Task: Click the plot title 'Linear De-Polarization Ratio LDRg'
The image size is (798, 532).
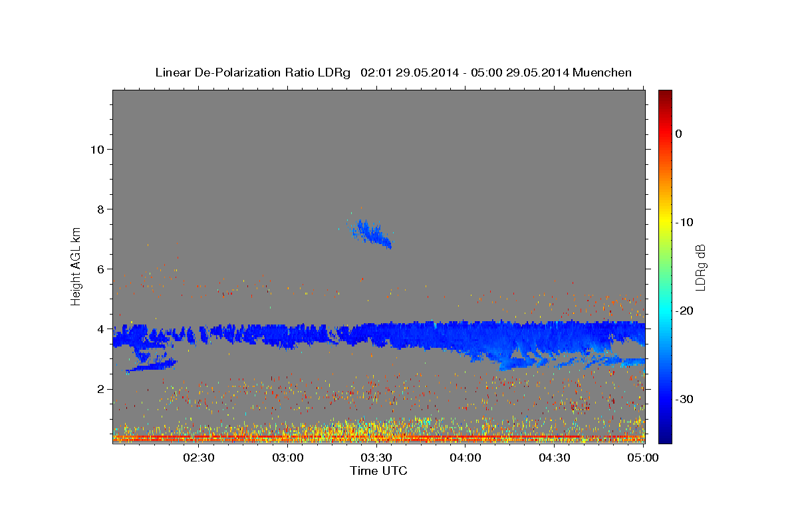Action: (253, 72)
